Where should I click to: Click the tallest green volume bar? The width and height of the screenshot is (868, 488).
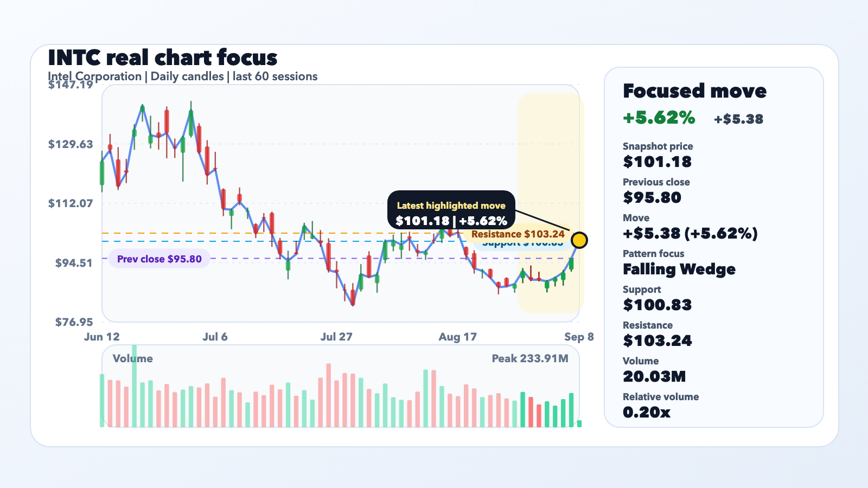pos(134,386)
